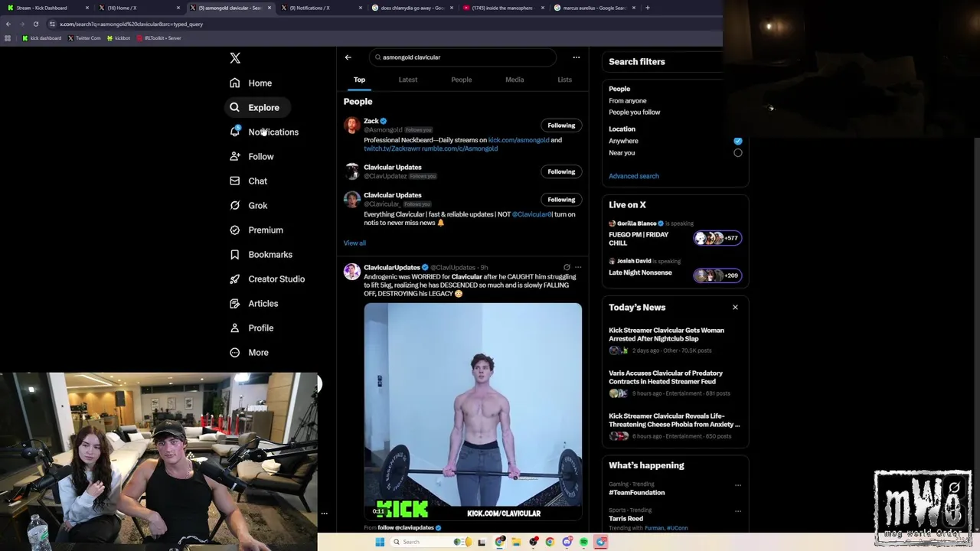Select the 'Near you' location radio button
980x551 pixels.
(738, 152)
